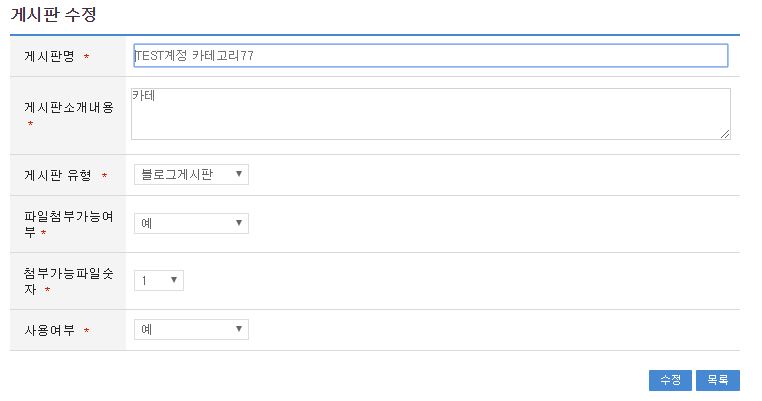Click the 목록 button
This screenshot has height=401, width=762.
click(x=717, y=380)
